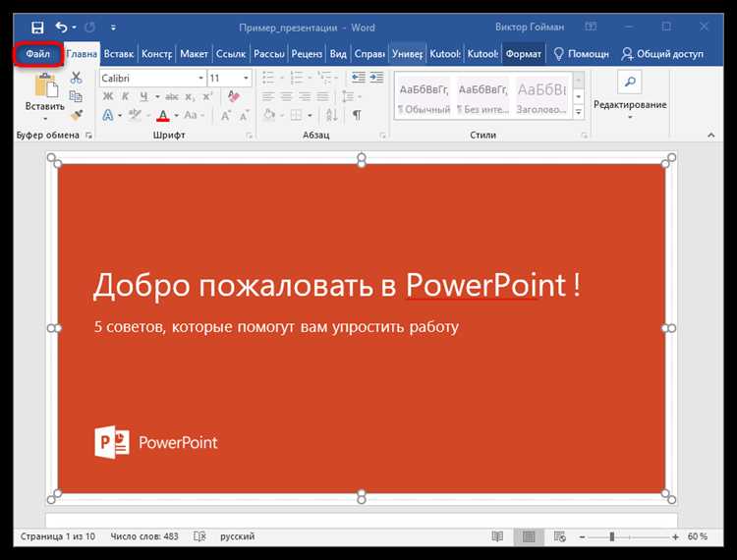Click the русский language indicator
This screenshot has height=560, width=737.
point(238,536)
